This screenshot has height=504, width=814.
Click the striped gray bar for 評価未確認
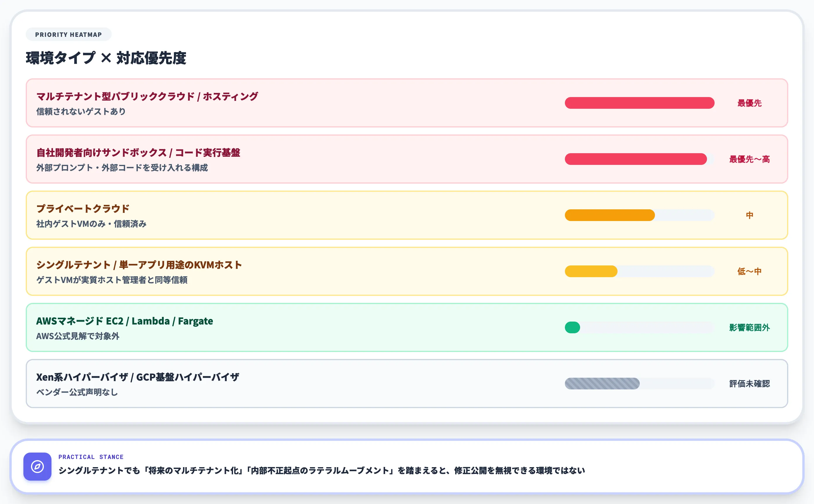point(602,383)
